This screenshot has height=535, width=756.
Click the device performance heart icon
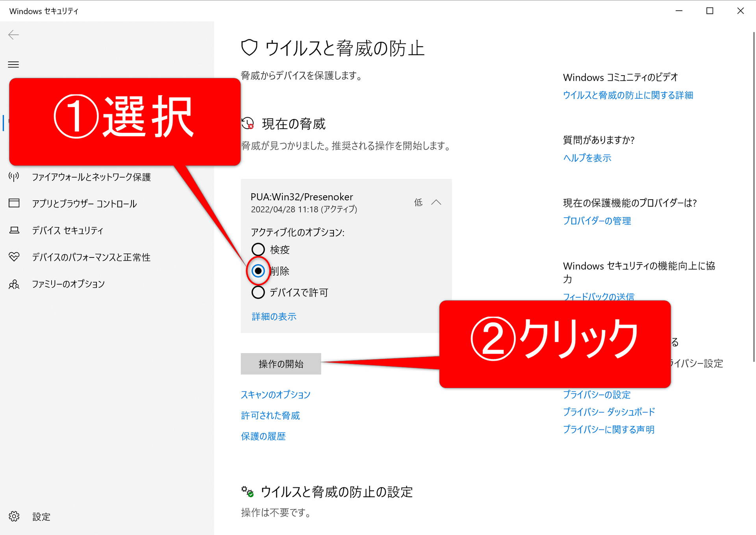point(14,257)
